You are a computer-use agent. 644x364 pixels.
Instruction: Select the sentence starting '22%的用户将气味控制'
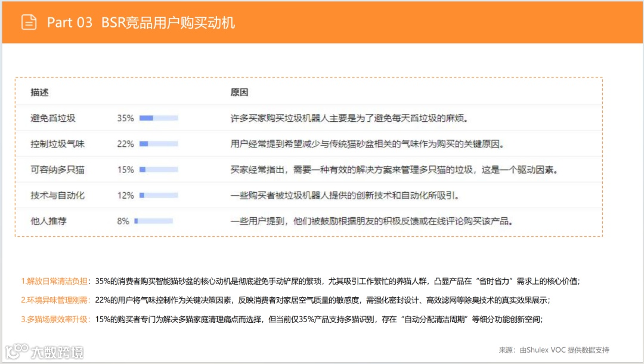(x=323, y=300)
